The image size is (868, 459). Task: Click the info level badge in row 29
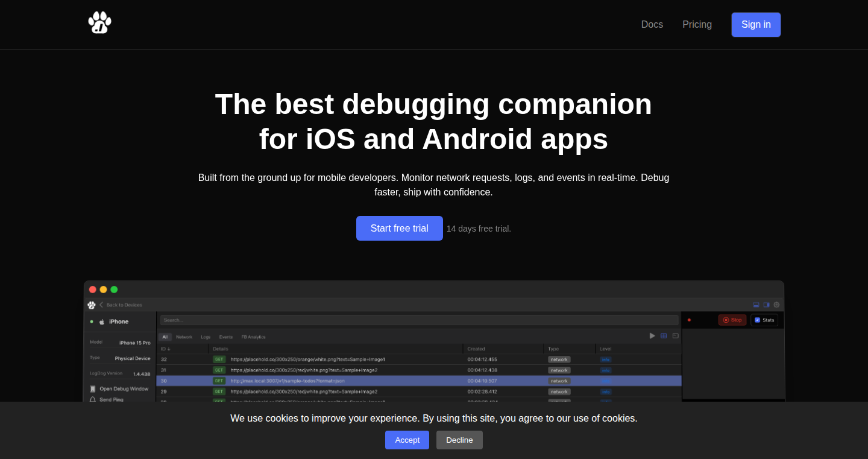pos(606,392)
